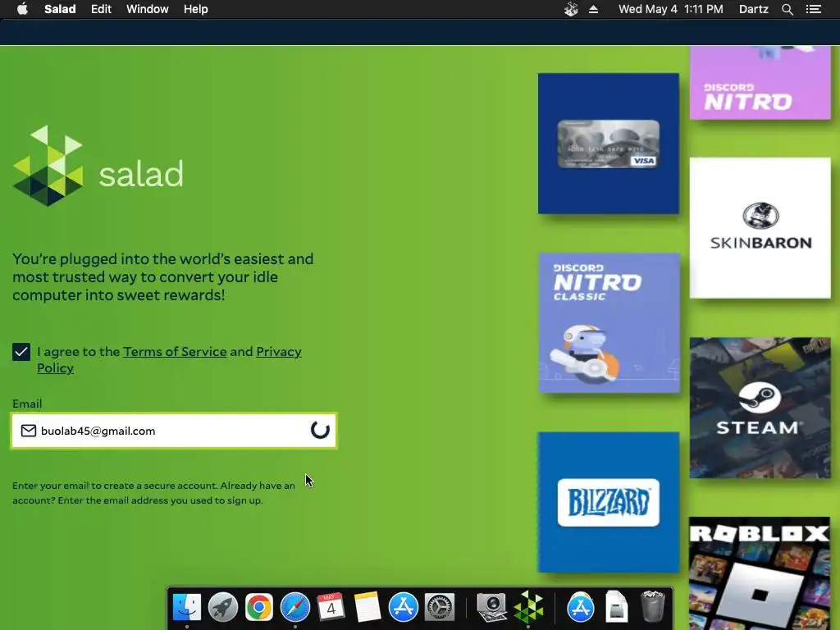Select the SkinBaron reward tile
The image size is (840, 630).
pyautogui.click(x=760, y=228)
